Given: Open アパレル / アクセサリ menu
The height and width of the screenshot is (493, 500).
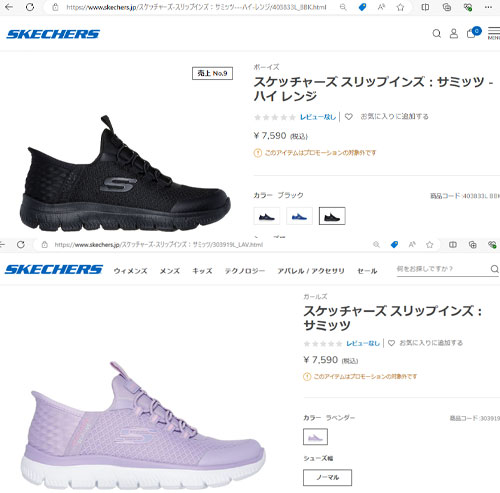Looking at the screenshot, I should coord(311,271).
